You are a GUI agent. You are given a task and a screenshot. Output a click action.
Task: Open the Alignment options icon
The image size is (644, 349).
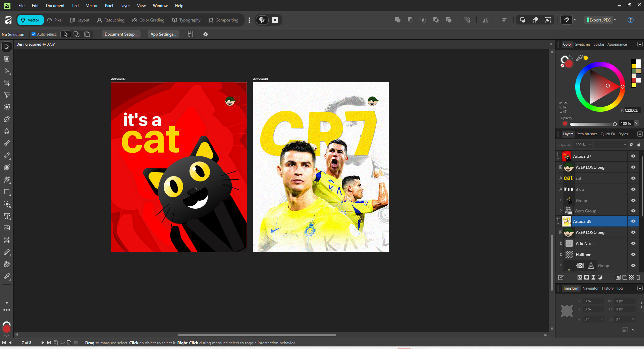(x=504, y=20)
